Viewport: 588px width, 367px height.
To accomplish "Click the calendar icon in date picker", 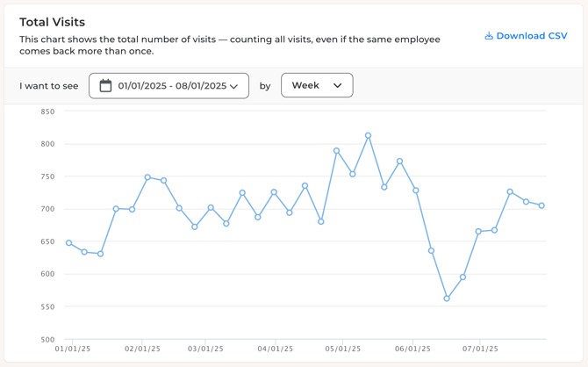I will click(105, 86).
